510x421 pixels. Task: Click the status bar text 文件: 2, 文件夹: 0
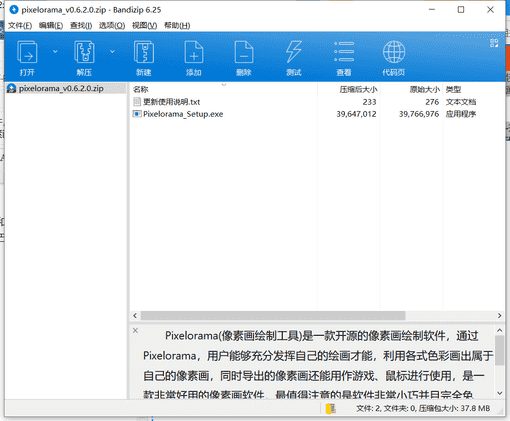[386, 408]
